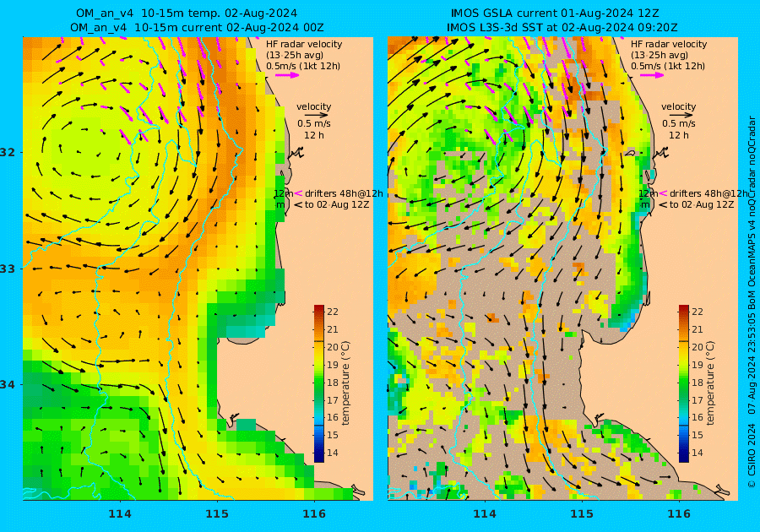Click magenta drifter marker in OM_an_v4 panel legend
This screenshot has width=760, height=532.
[x=298, y=193]
